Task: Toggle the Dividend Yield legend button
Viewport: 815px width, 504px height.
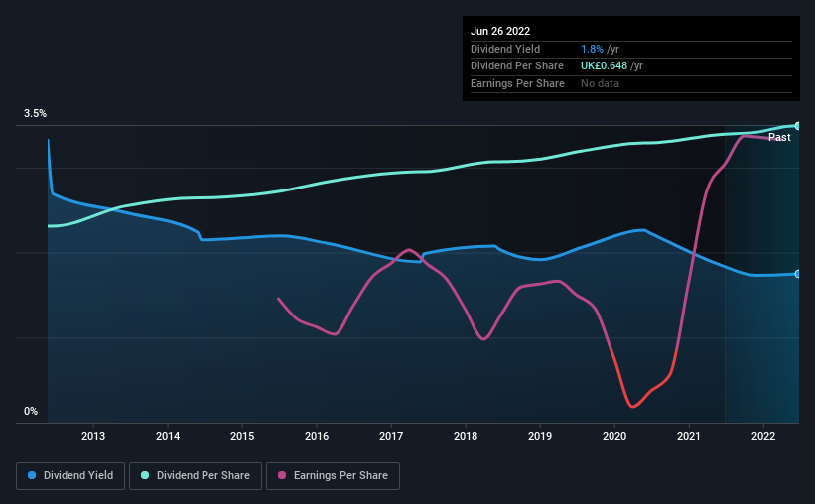Action: point(69,475)
